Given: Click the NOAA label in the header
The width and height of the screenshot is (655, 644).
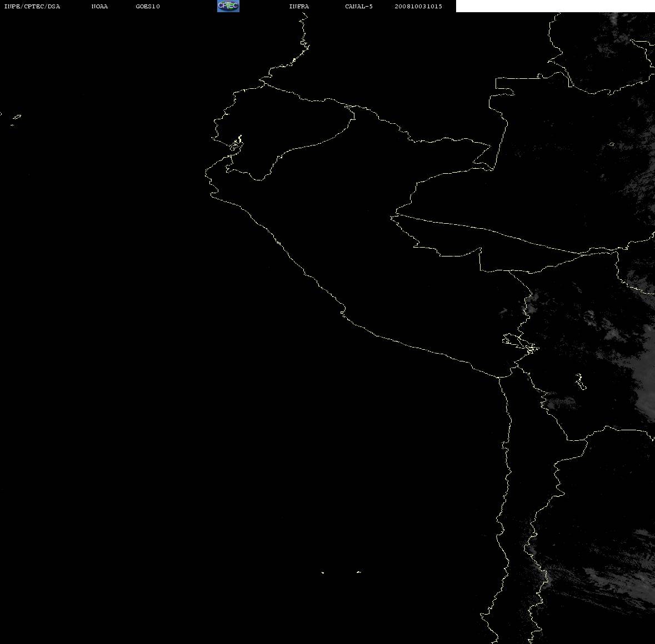Looking at the screenshot, I should pyautogui.click(x=99, y=6).
